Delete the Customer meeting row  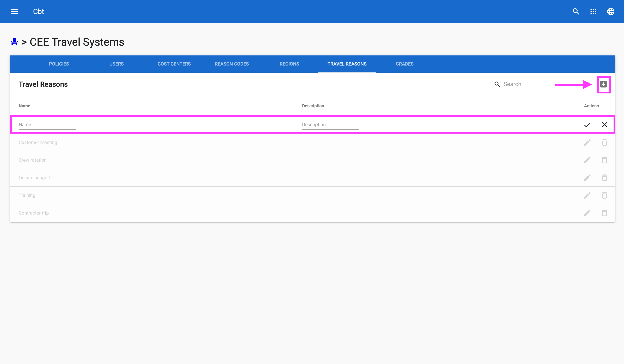coord(604,142)
